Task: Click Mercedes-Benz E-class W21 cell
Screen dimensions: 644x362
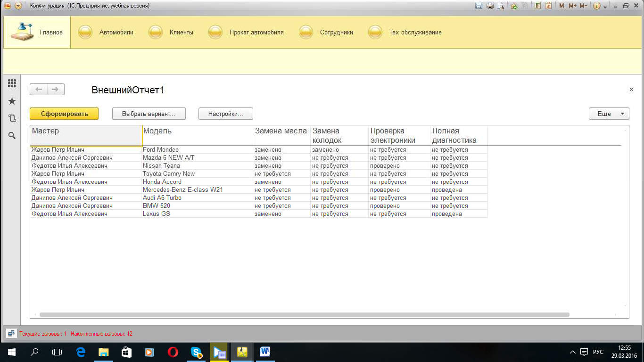Action: (x=198, y=190)
